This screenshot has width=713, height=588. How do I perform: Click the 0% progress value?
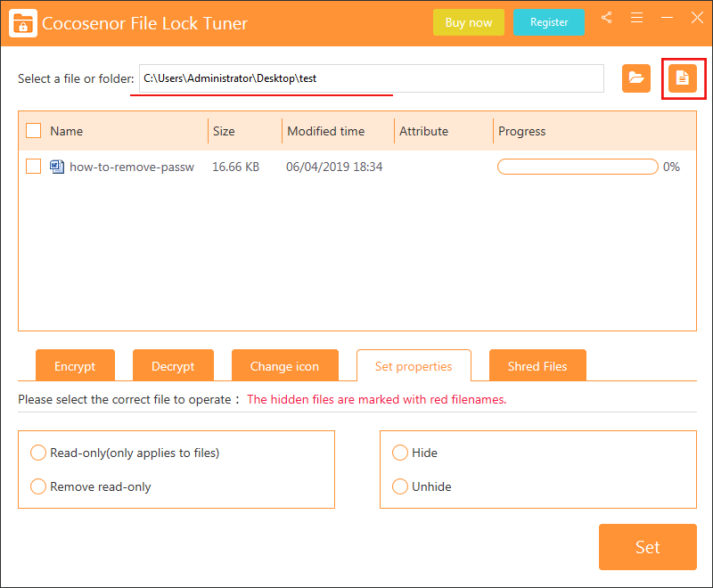(x=671, y=167)
